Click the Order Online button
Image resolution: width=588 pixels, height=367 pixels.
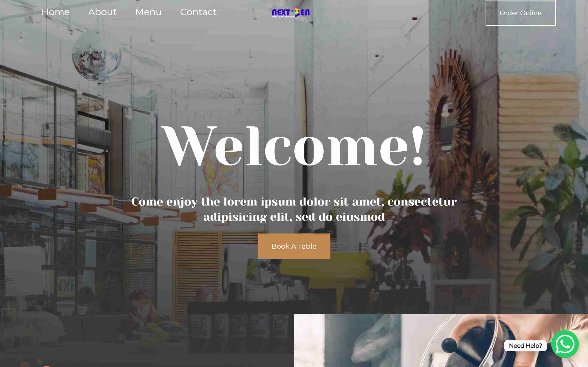point(520,13)
